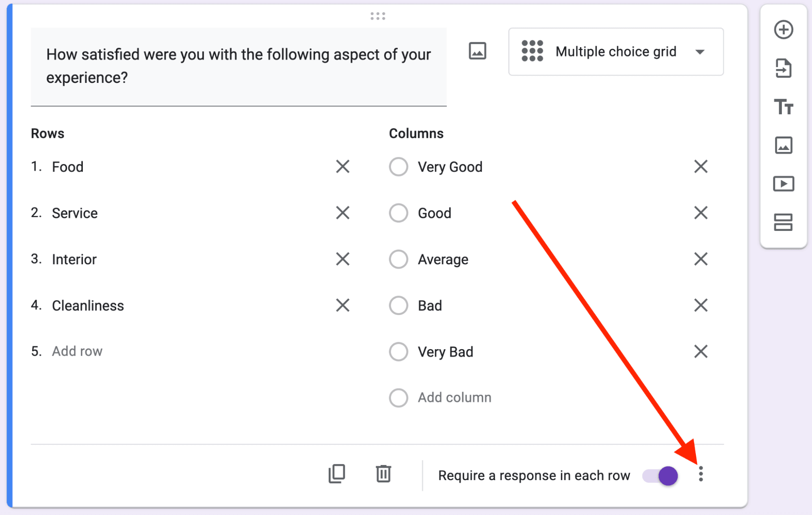
Task: Add a title and description with the Tt icon
Action: coord(783,107)
